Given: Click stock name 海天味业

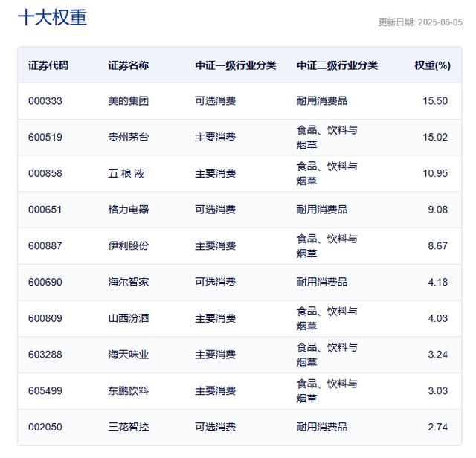Looking at the screenshot, I should coord(129,355).
